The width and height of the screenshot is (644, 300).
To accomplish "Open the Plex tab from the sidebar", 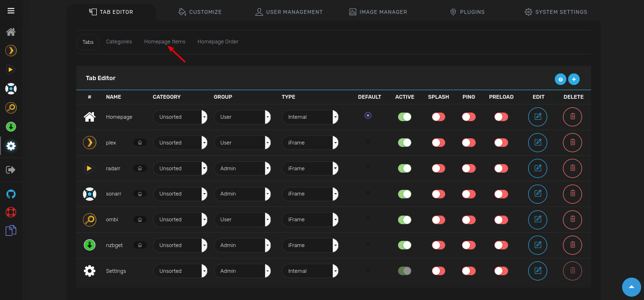I will pyautogui.click(x=10, y=51).
